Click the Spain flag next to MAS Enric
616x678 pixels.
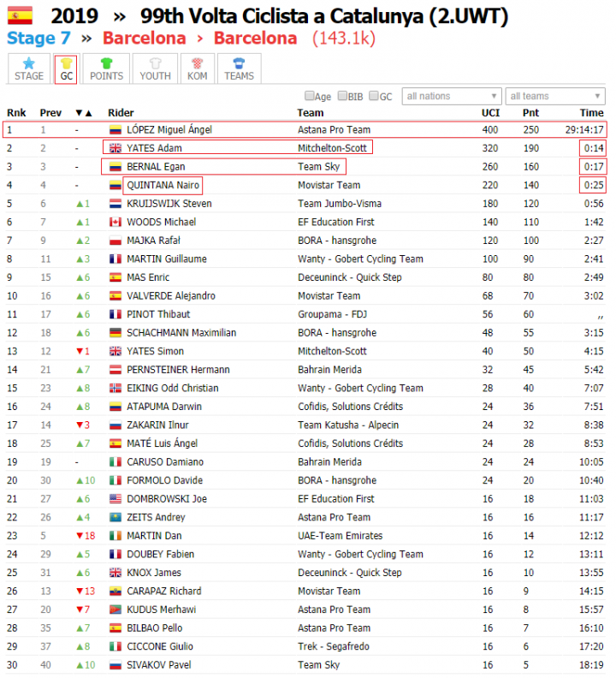click(x=115, y=277)
